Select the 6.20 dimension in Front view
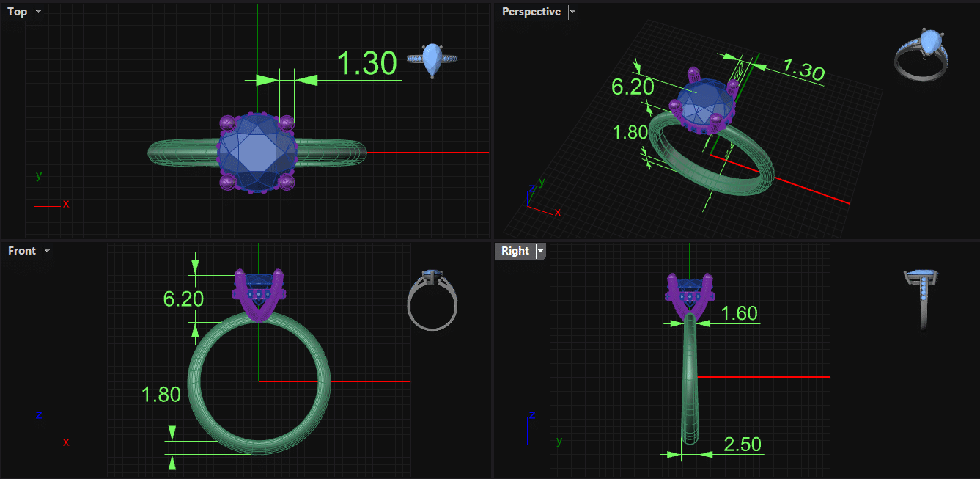 [x=183, y=299]
